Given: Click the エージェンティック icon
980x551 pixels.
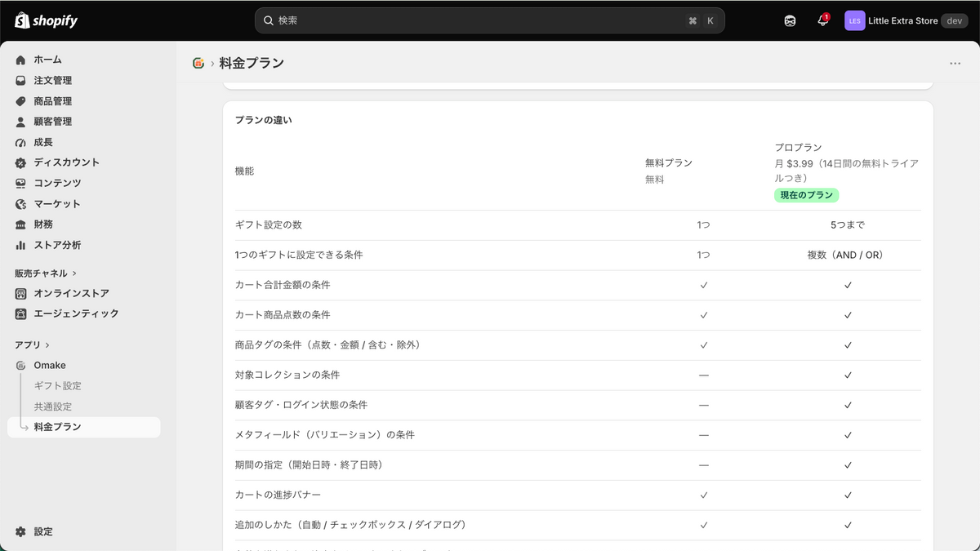Looking at the screenshot, I should point(21,313).
